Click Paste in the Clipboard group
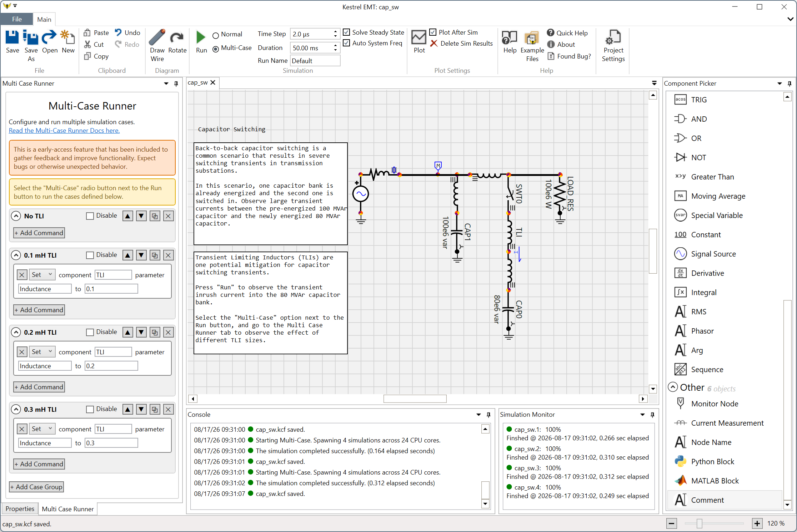This screenshot has height=532, width=797. click(x=96, y=32)
